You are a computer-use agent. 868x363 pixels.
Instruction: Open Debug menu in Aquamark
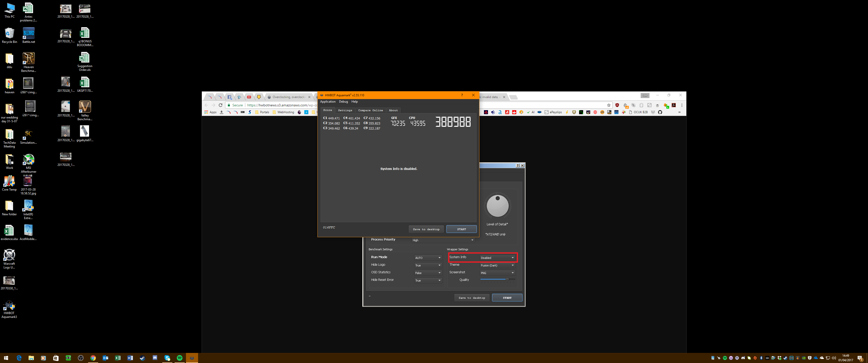tap(343, 102)
